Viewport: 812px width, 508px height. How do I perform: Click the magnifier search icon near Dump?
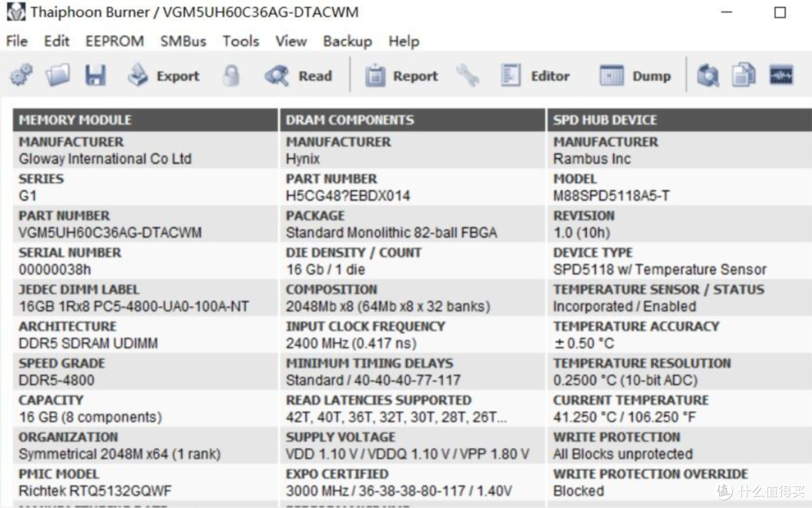(x=707, y=76)
